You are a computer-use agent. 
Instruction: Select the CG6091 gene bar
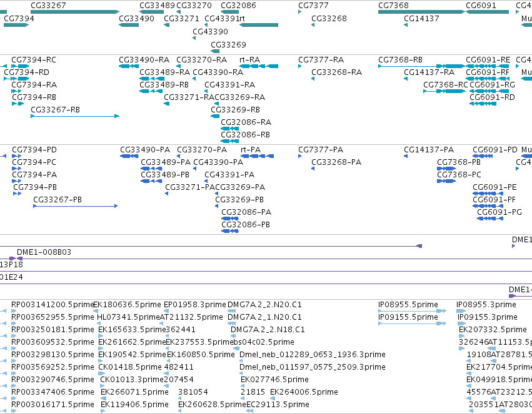[x=487, y=12]
